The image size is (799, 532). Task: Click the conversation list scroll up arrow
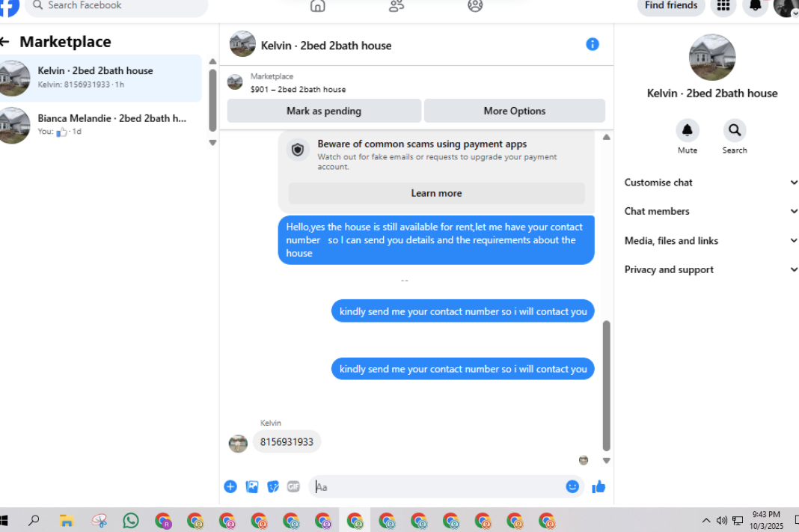(x=212, y=61)
